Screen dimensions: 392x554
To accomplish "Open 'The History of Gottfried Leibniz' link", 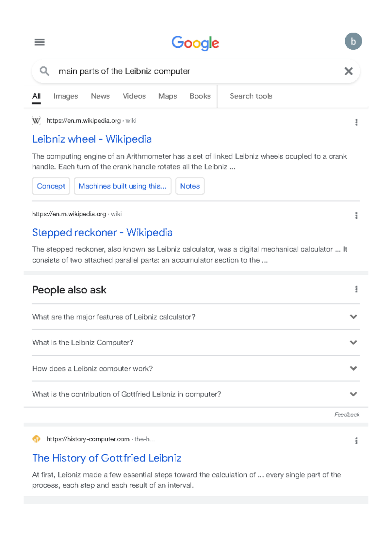I will (107, 458).
